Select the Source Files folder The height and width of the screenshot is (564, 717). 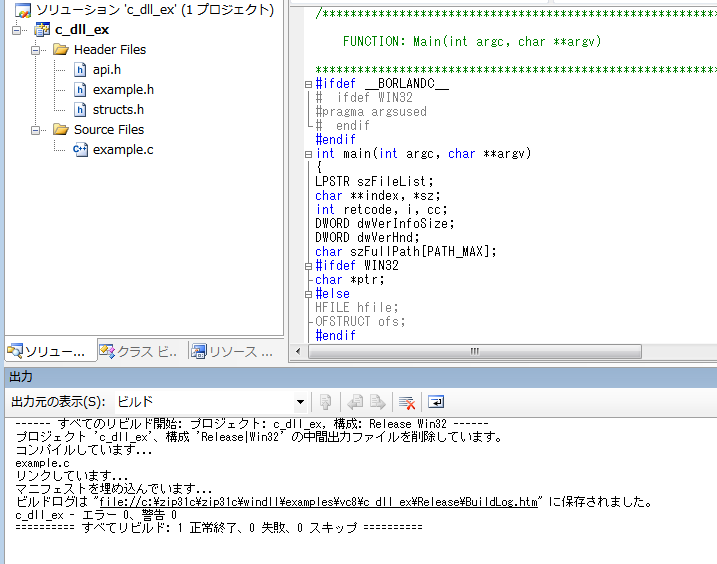[x=109, y=129]
